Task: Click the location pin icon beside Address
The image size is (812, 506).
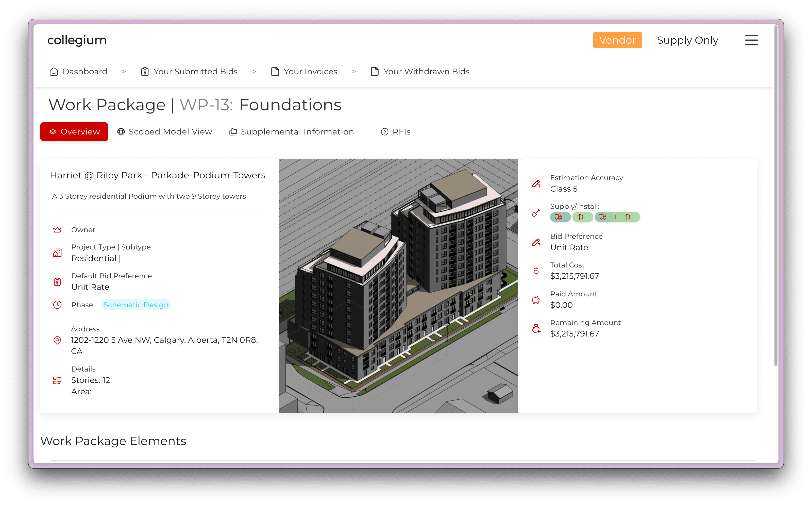Action: click(58, 340)
